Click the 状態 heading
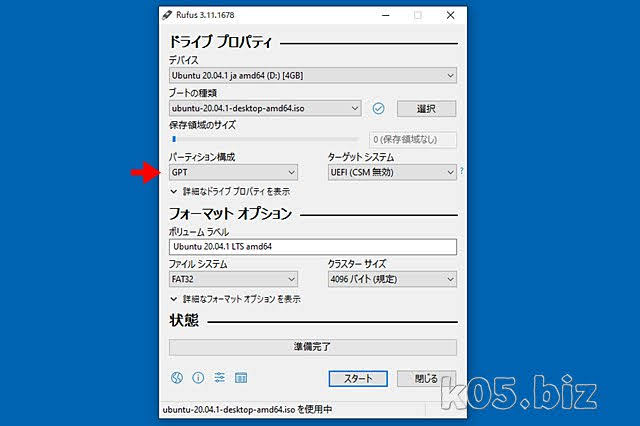Image resolution: width=640 pixels, height=426 pixels. (184, 320)
